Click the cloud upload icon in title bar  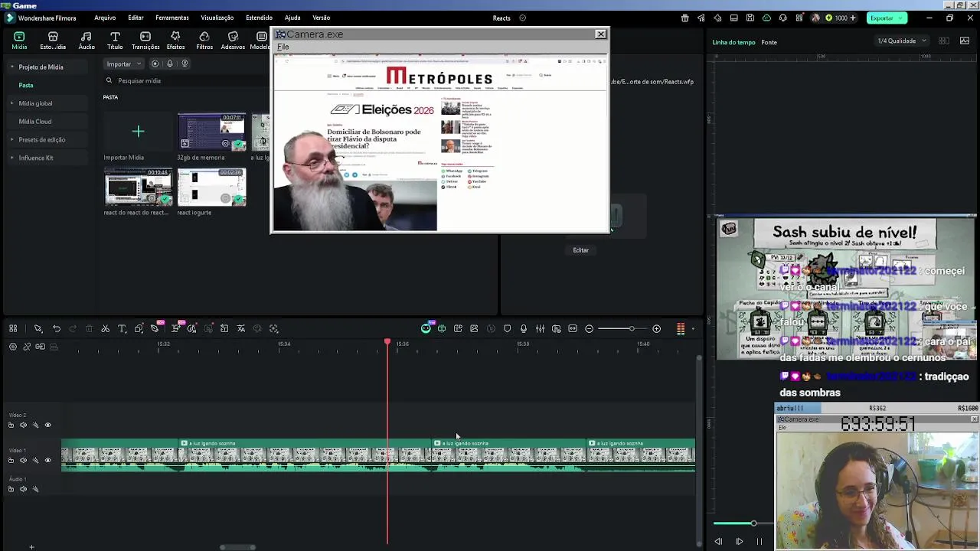pos(766,18)
